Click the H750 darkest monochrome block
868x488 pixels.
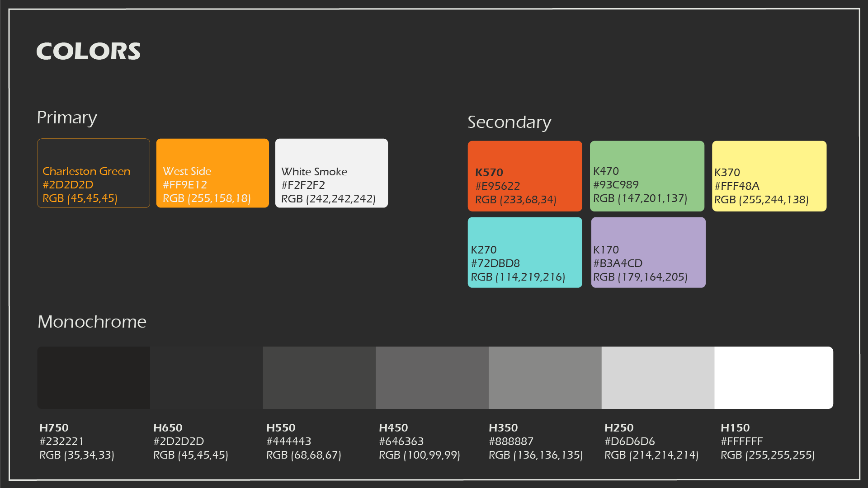(94, 377)
